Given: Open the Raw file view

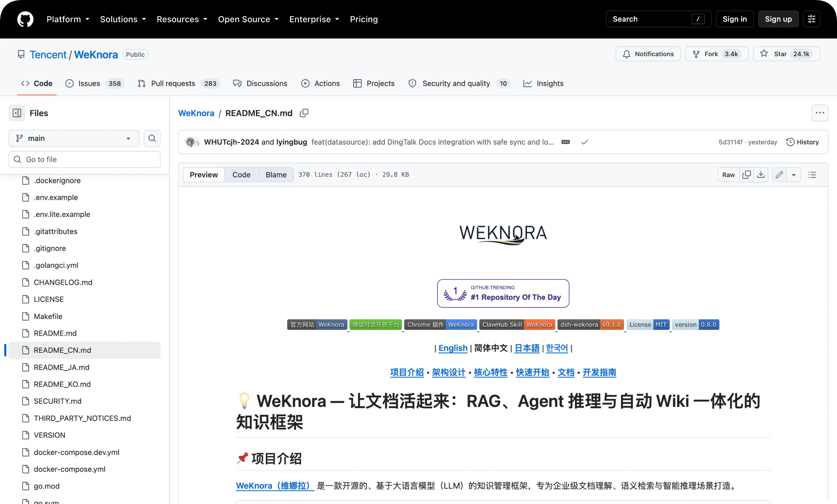Looking at the screenshot, I should (728, 175).
